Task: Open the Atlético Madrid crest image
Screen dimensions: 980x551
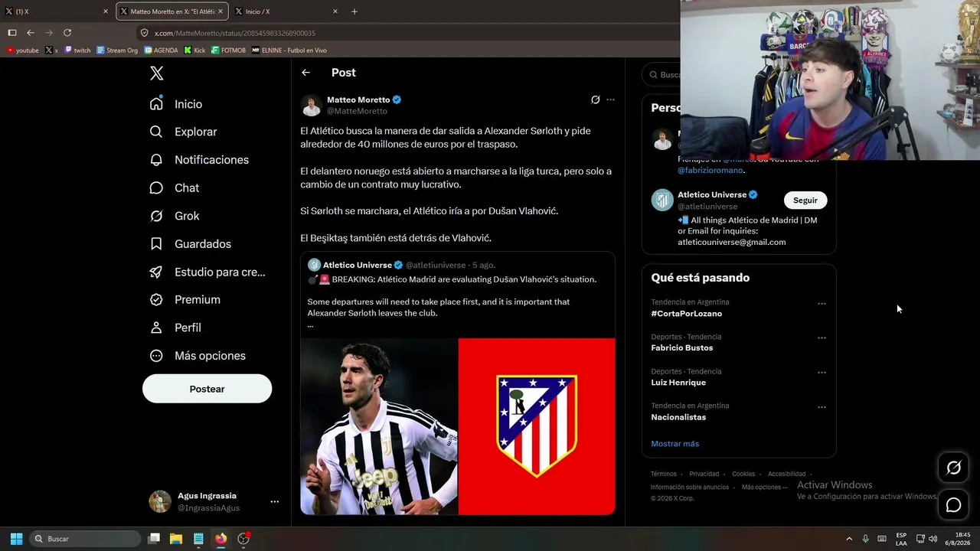Action: [x=537, y=426]
